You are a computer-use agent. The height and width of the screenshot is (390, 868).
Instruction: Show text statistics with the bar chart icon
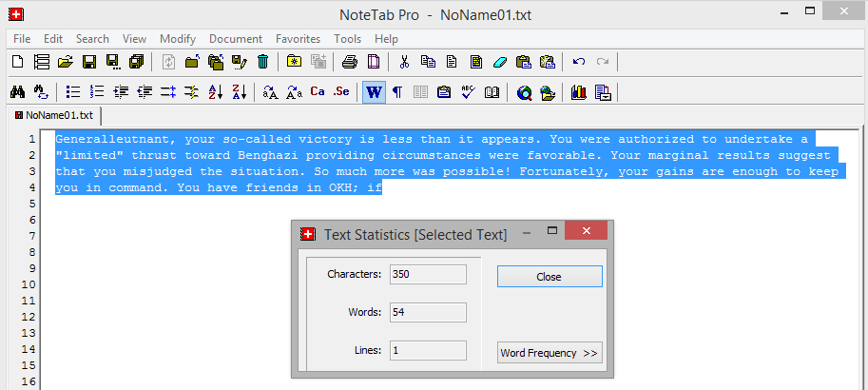click(579, 92)
